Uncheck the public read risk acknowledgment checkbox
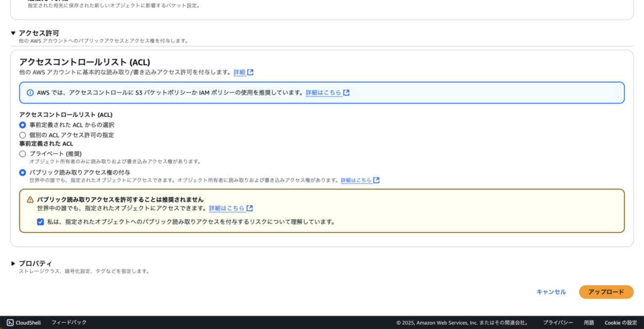Screen dimensions: 644x329 pyautogui.click(x=41, y=222)
